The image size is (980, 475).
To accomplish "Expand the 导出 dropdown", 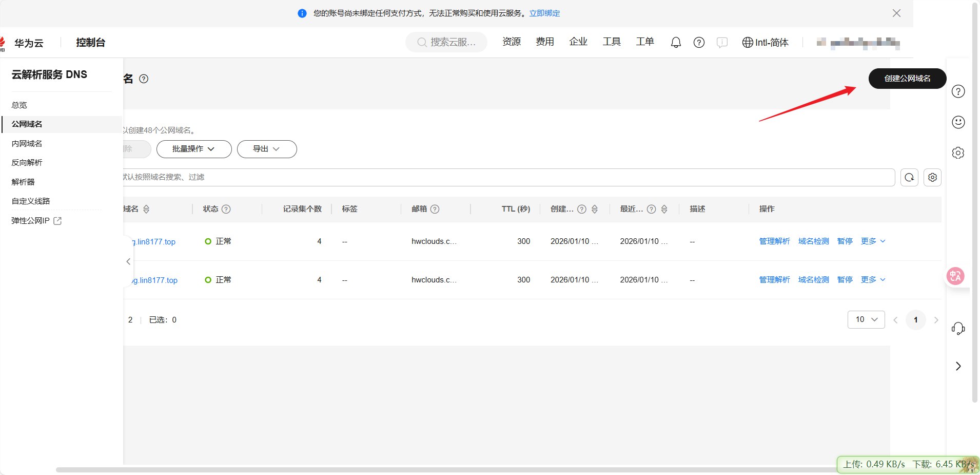I will coord(267,149).
